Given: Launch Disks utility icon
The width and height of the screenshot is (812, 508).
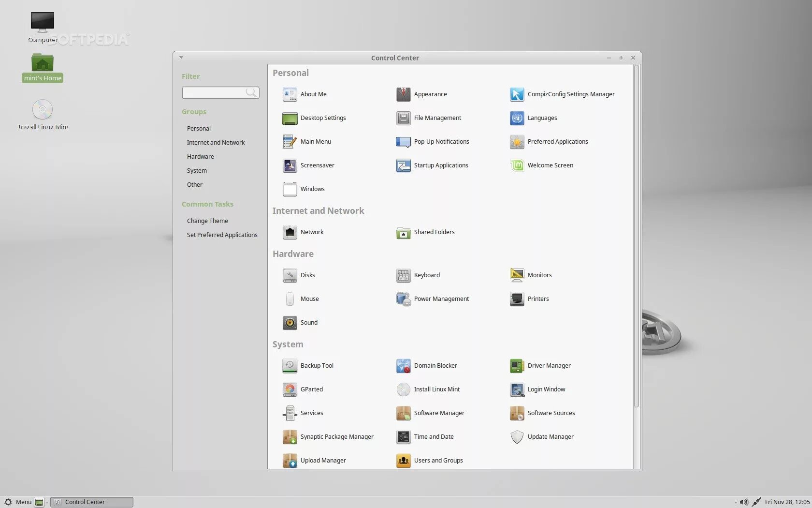Looking at the screenshot, I should [x=290, y=275].
